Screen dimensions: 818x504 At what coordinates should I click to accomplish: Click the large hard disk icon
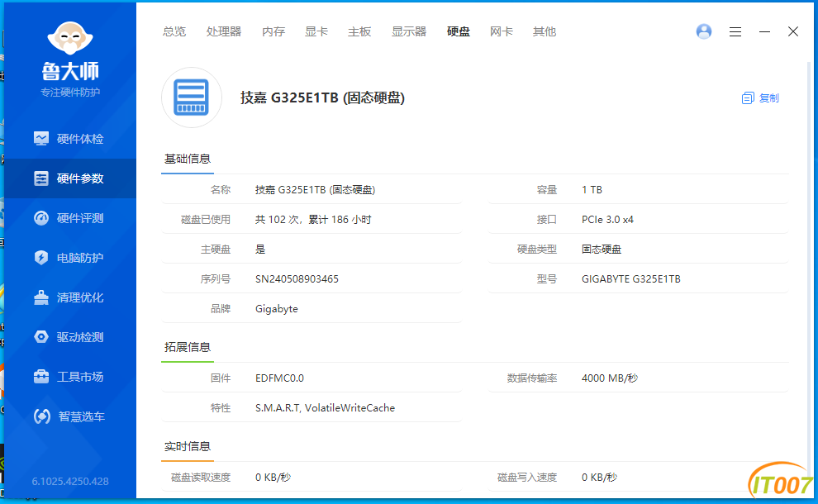(192, 97)
